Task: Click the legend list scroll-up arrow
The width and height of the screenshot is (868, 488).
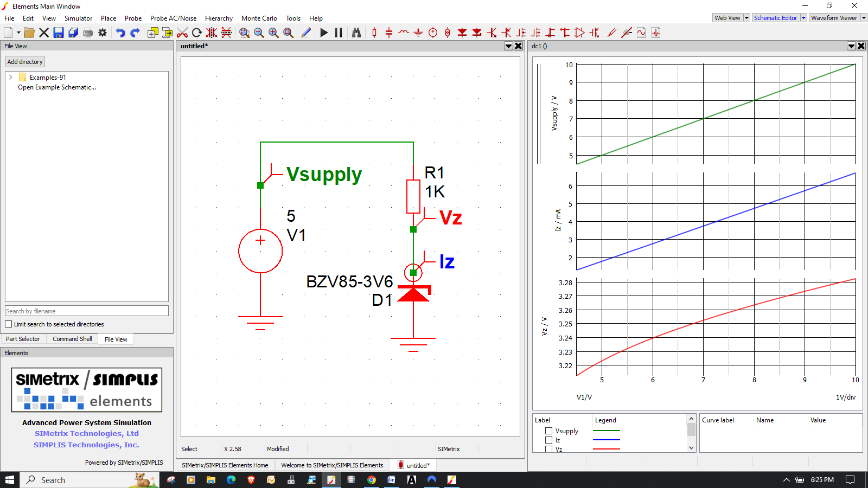Action: pyautogui.click(x=691, y=419)
